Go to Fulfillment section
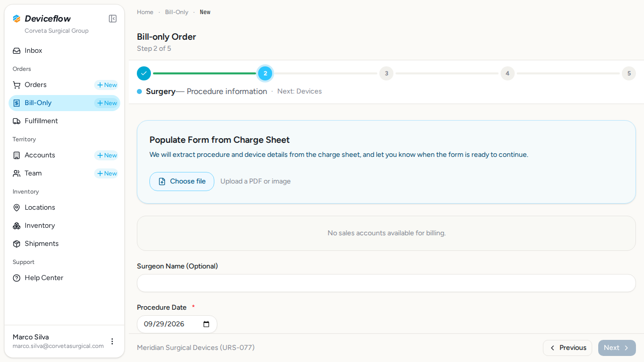The image size is (644, 362). coord(64,121)
